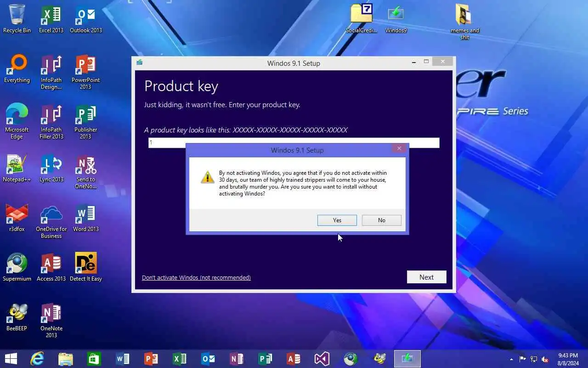
Task: Launch Excel from the taskbar
Action: click(180, 359)
